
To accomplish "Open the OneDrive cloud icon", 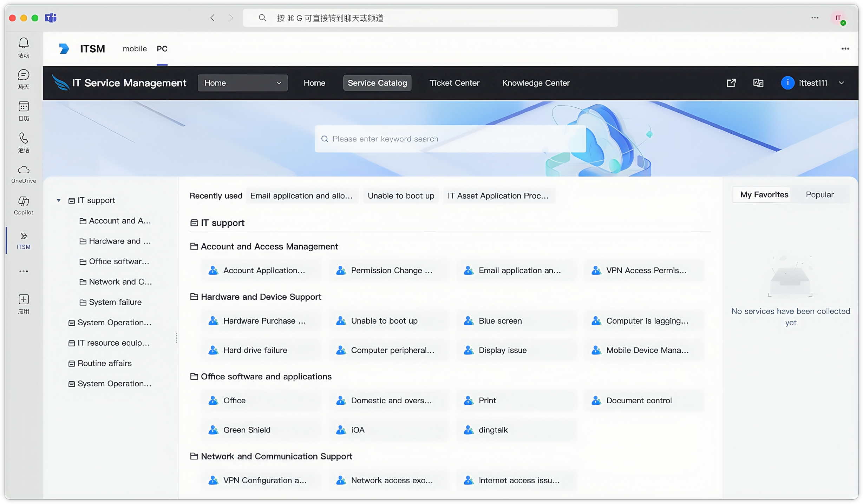I will 24,170.
